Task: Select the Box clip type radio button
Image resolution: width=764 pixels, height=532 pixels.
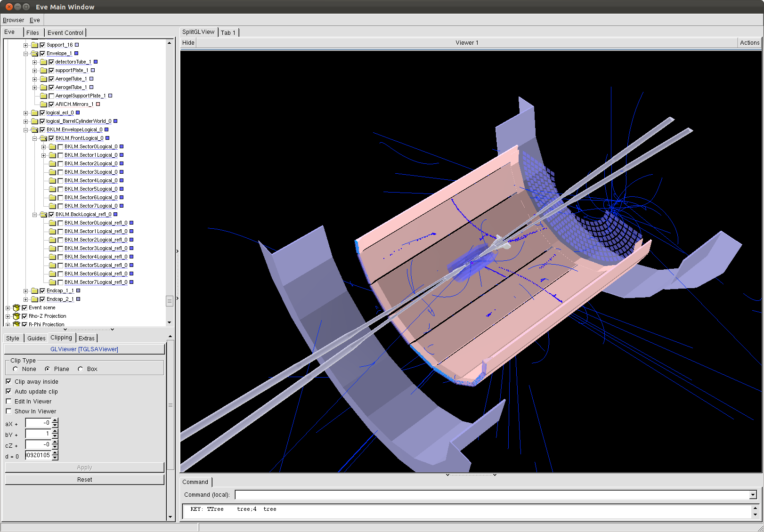Action: pyautogui.click(x=81, y=369)
